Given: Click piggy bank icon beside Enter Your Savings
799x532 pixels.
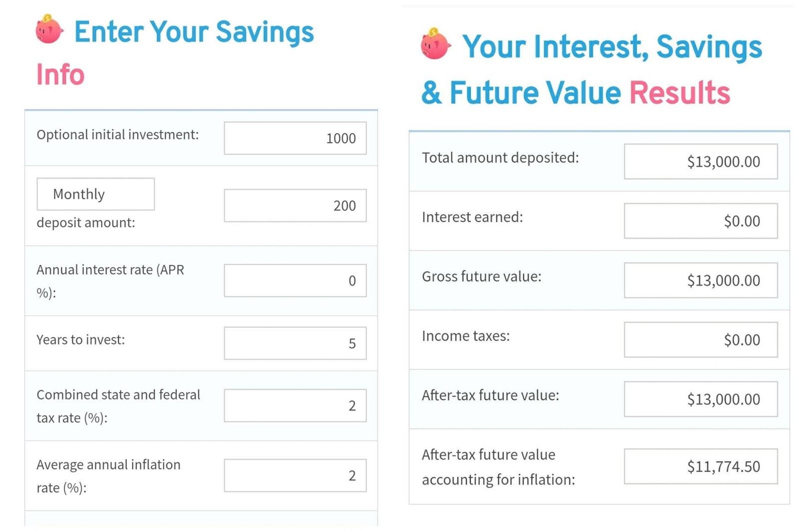Looking at the screenshot, I should [x=49, y=29].
